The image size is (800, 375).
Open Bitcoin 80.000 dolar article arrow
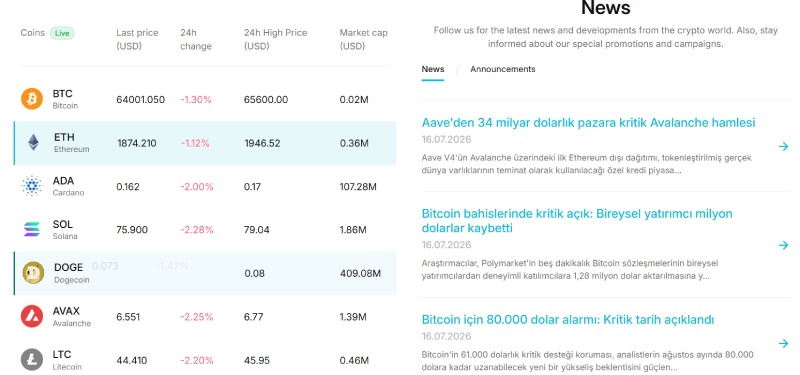(783, 343)
